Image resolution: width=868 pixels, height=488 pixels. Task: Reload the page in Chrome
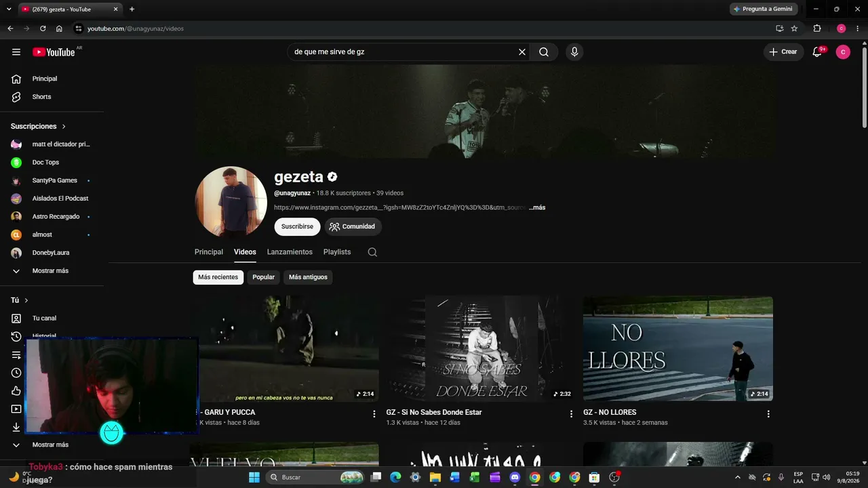click(43, 28)
